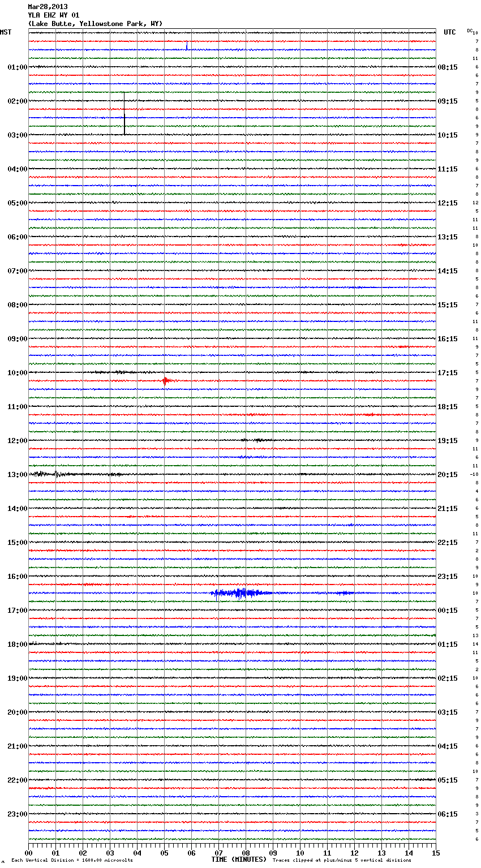Click the 15 minute axis tick label
This screenshot has height=868, width=481.
(436, 853)
